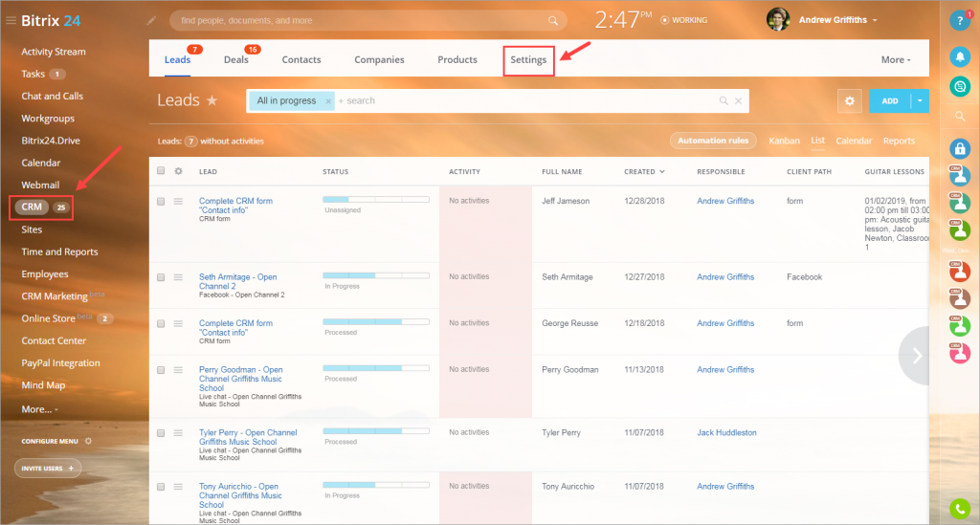This screenshot has height=525, width=980.
Task: Open the CRM Settings tab
Action: 528,60
